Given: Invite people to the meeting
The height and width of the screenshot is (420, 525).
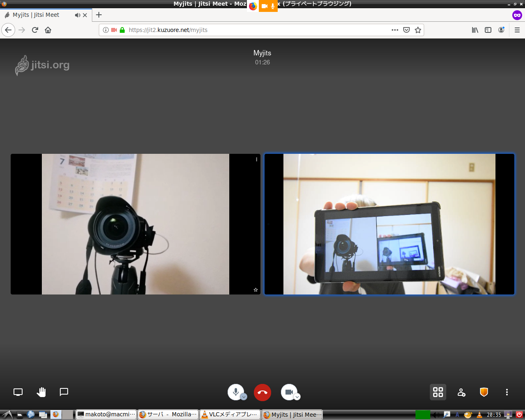Looking at the screenshot, I should 461,393.
